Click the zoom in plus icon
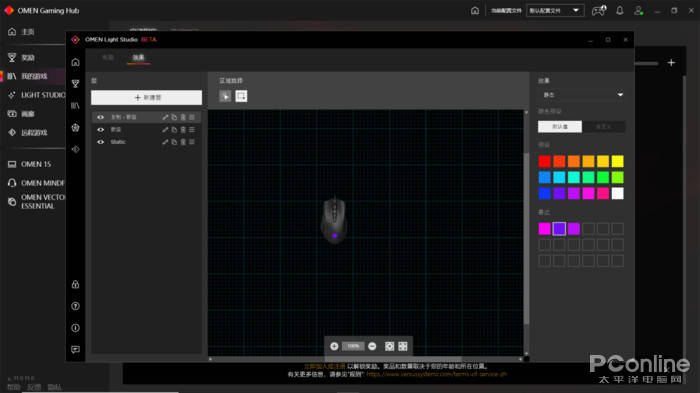Image resolution: width=700 pixels, height=393 pixels. click(x=334, y=346)
